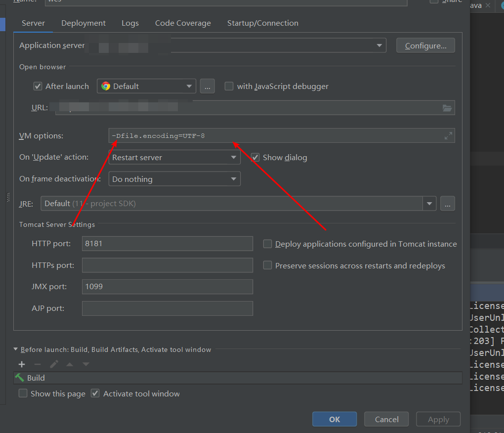Click the pencil icon to edit the Build task

click(54, 364)
